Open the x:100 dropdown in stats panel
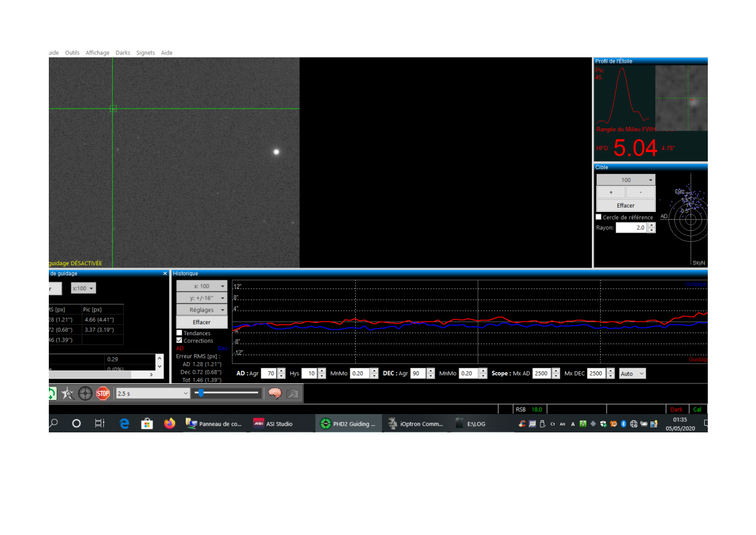This screenshot has width=756, height=535. click(x=84, y=288)
